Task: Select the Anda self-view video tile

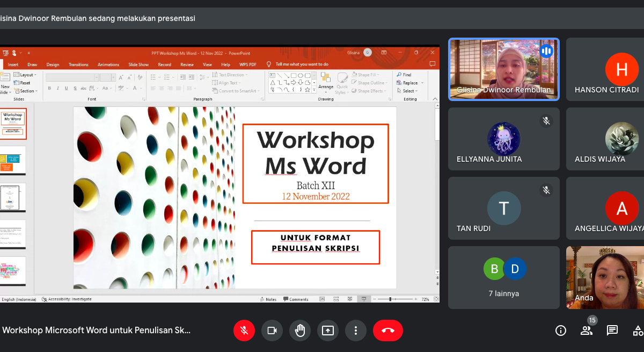Action: point(605,277)
